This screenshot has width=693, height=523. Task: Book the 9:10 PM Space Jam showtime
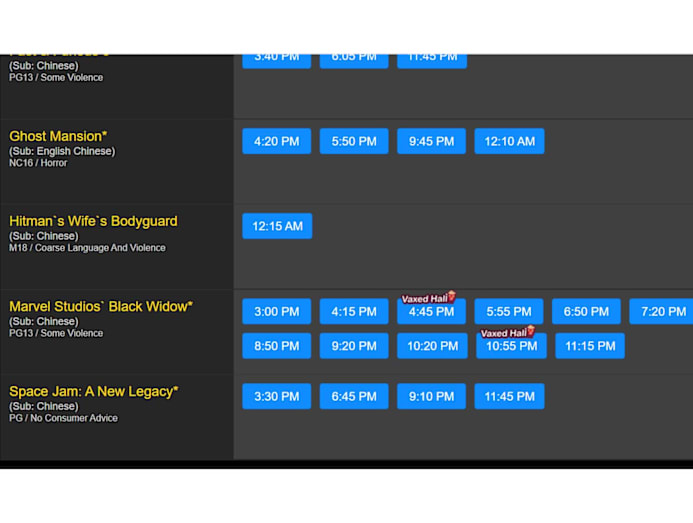tap(431, 396)
